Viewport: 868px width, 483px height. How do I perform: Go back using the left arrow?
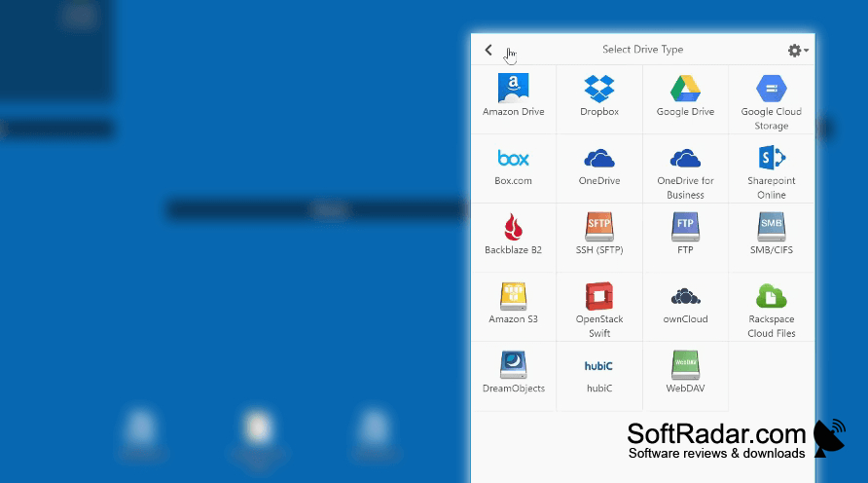[x=488, y=50]
